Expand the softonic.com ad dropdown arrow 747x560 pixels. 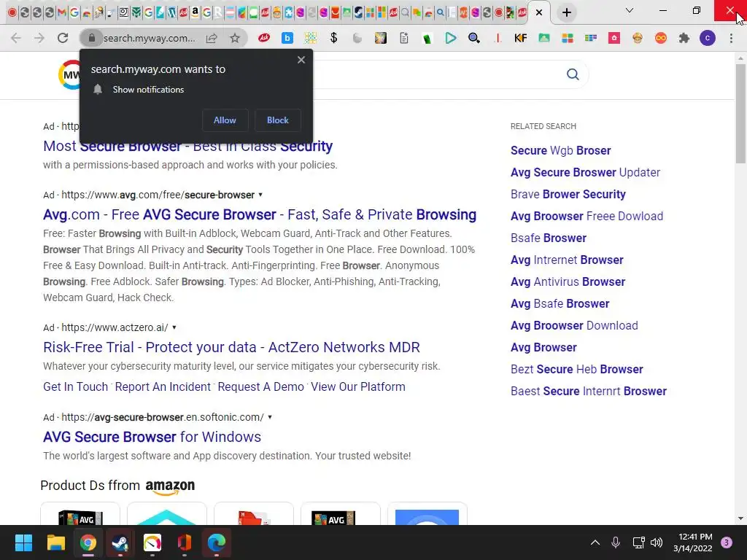point(270,417)
